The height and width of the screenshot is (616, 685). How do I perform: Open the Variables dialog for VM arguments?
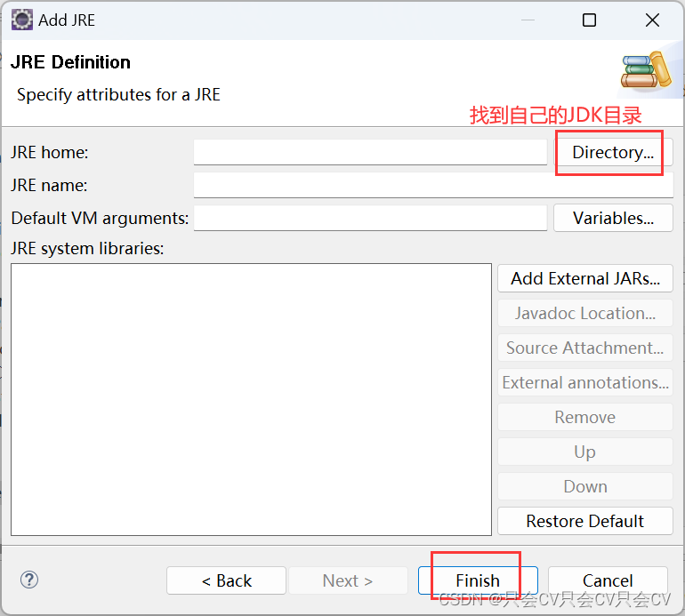tap(613, 218)
